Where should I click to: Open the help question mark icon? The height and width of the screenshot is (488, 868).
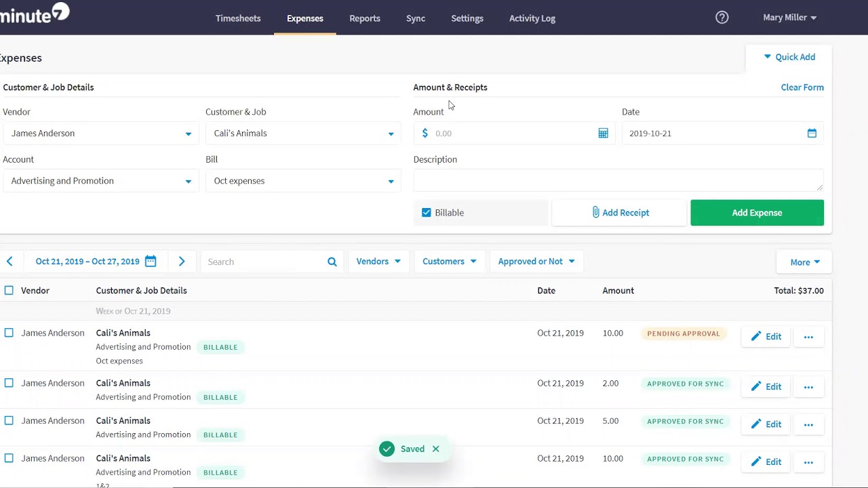point(722,18)
